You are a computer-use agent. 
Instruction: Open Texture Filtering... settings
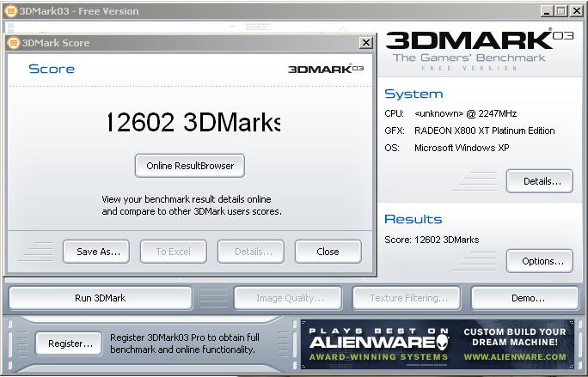click(406, 298)
